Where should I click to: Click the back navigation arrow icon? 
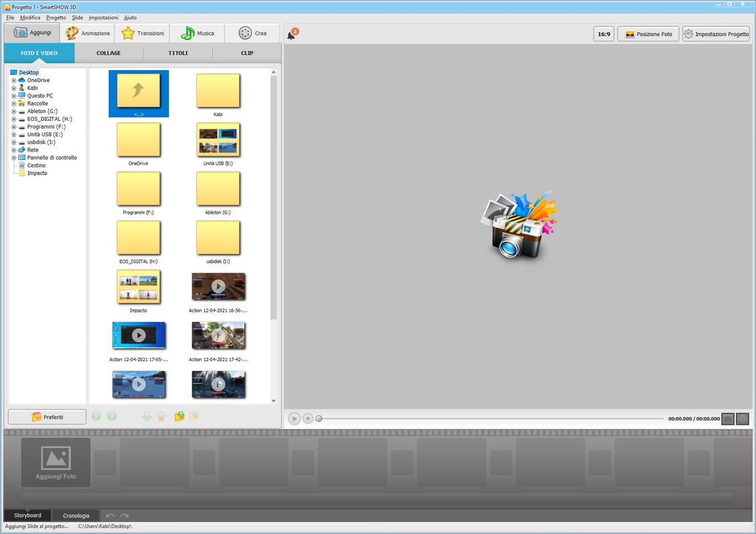point(96,416)
